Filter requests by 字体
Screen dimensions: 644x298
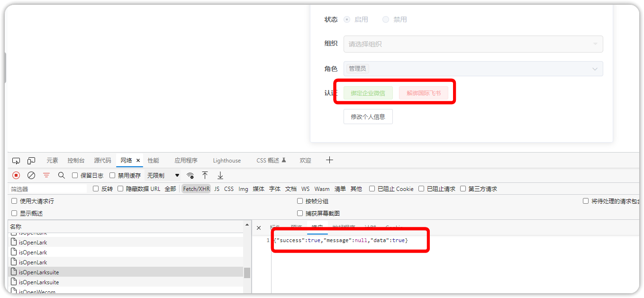point(275,189)
